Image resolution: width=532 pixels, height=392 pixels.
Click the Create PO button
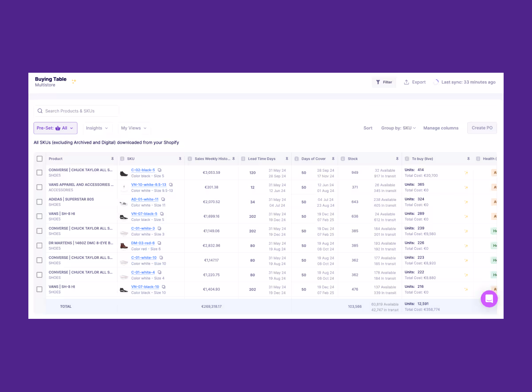click(x=482, y=128)
